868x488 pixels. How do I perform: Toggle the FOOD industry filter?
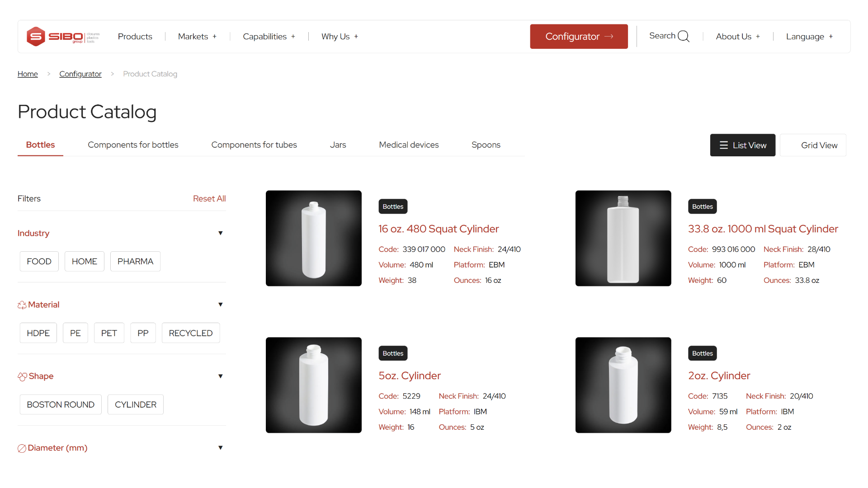[39, 261]
